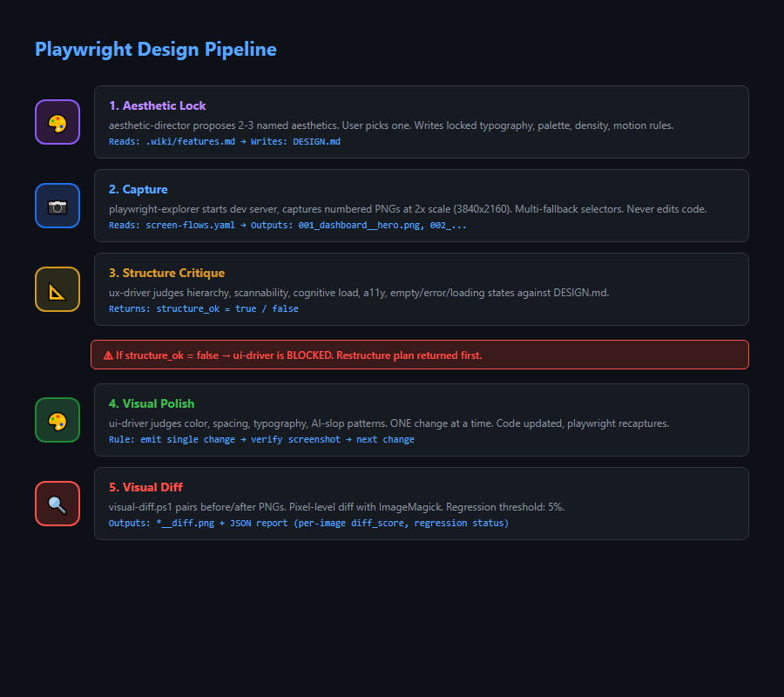This screenshot has width=784, height=697.
Task: Click the 'Rule: emit single change' code line
Action: (261, 439)
